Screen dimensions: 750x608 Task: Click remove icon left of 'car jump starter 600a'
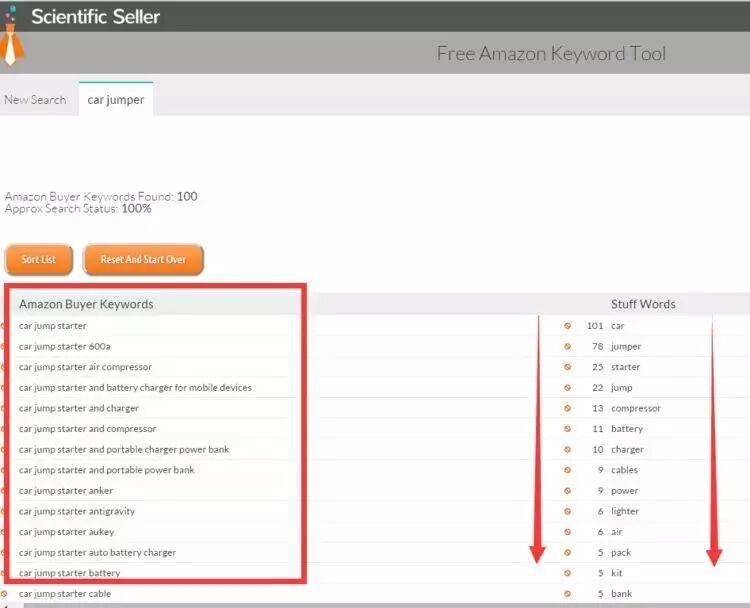pos(3,346)
